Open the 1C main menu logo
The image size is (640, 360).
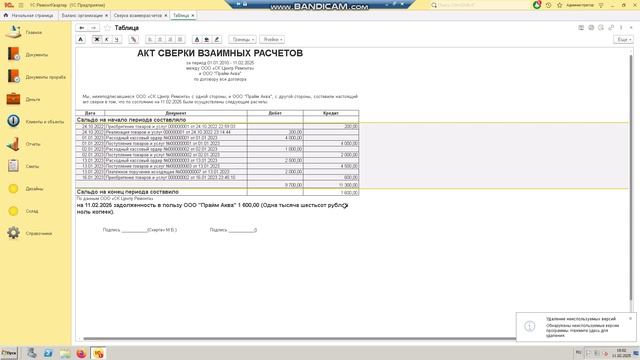[9, 5]
